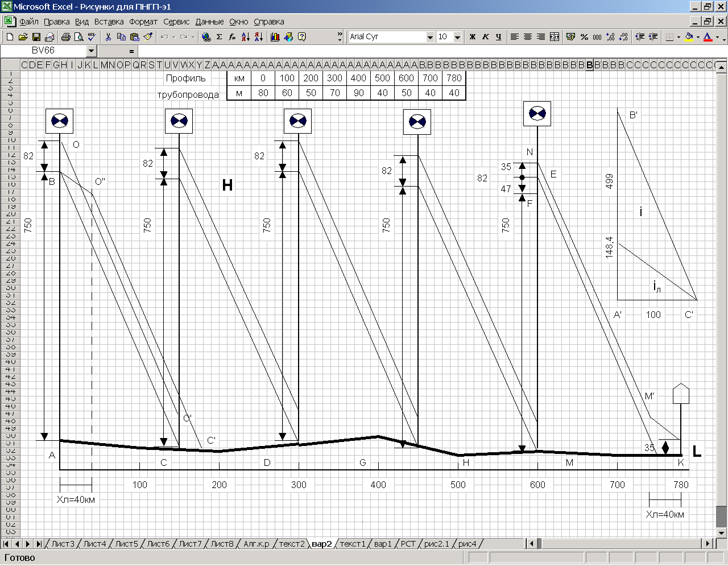This screenshot has height=566, width=728.
Task: Run the spelling check icon
Action: 92,37
